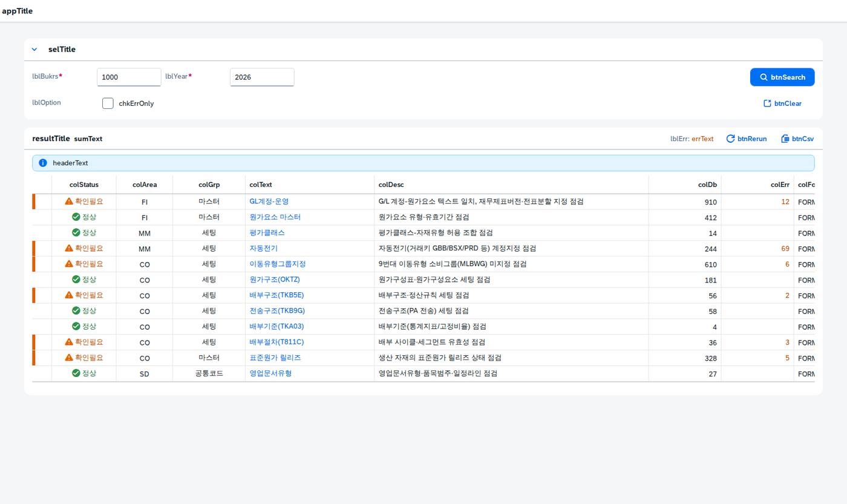This screenshot has width=847, height=504.
Task: Click the colDb column header
Action: [685, 185]
